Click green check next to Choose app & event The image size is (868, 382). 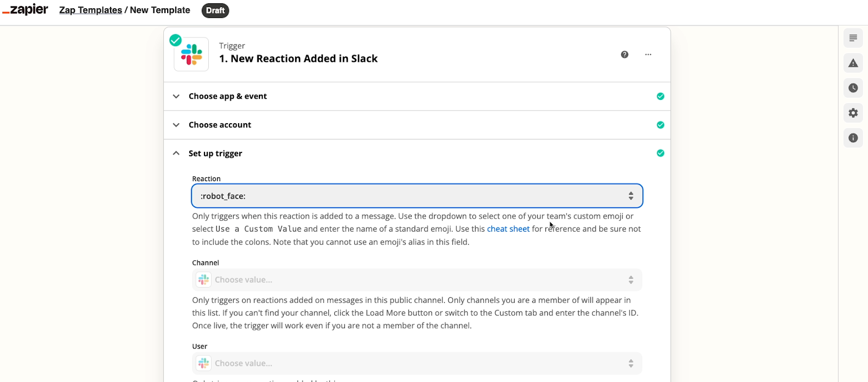pyautogui.click(x=660, y=96)
